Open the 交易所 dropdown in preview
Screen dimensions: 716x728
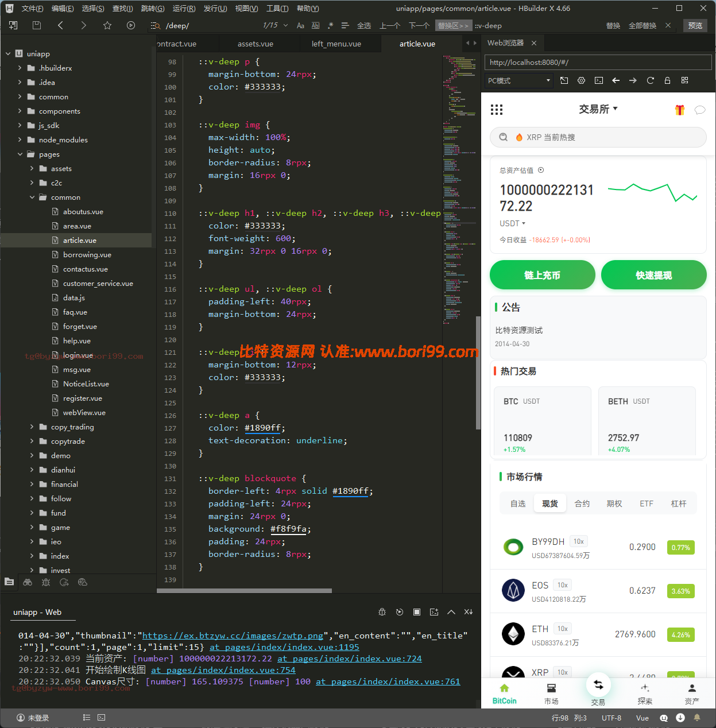[598, 109]
